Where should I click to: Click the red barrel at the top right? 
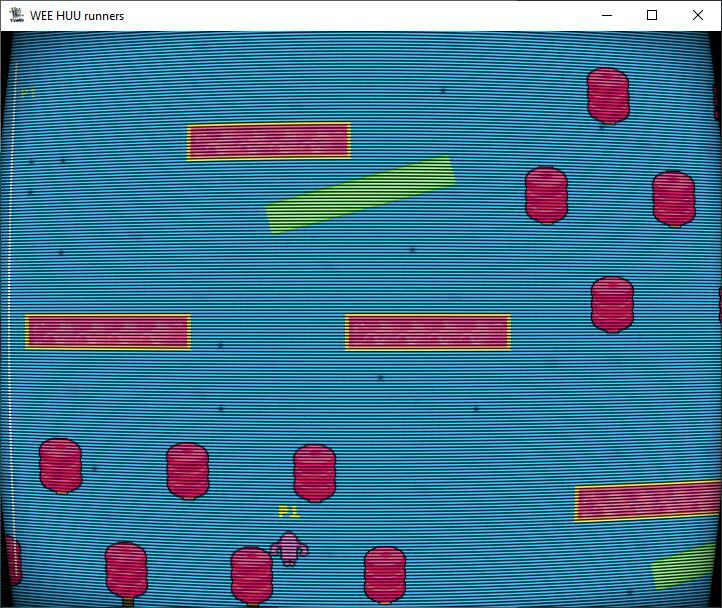click(608, 95)
